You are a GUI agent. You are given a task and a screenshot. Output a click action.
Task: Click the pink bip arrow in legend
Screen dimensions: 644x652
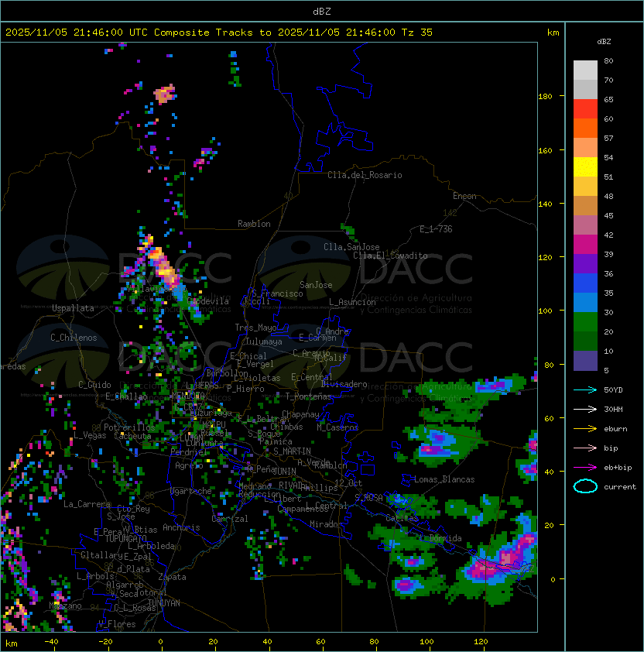(x=585, y=448)
